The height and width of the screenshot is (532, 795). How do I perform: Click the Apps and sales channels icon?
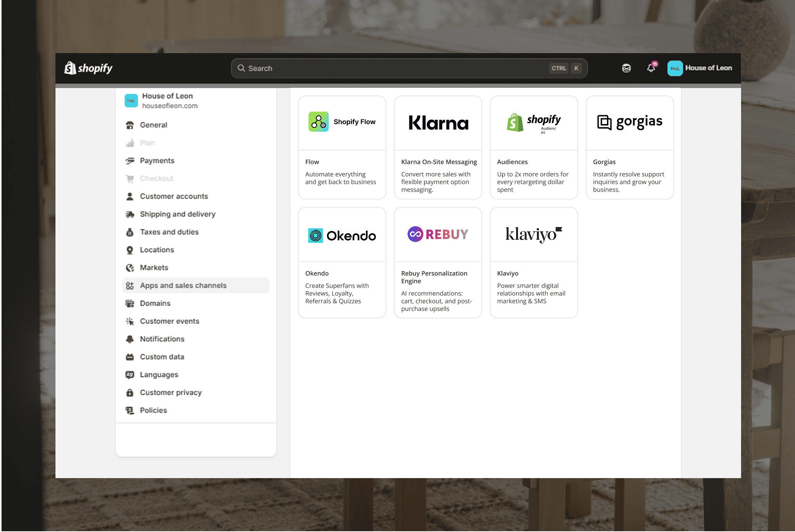tap(130, 286)
